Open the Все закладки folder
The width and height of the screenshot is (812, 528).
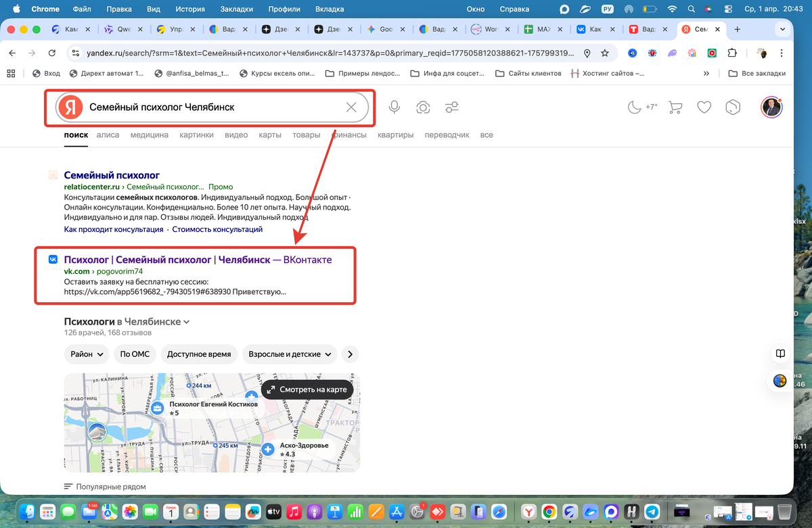(757, 73)
